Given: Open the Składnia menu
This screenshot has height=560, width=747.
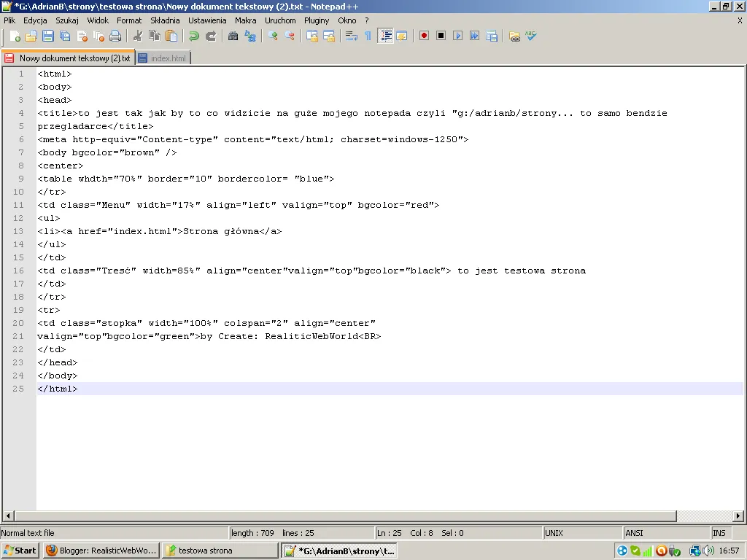Looking at the screenshot, I should pos(165,20).
